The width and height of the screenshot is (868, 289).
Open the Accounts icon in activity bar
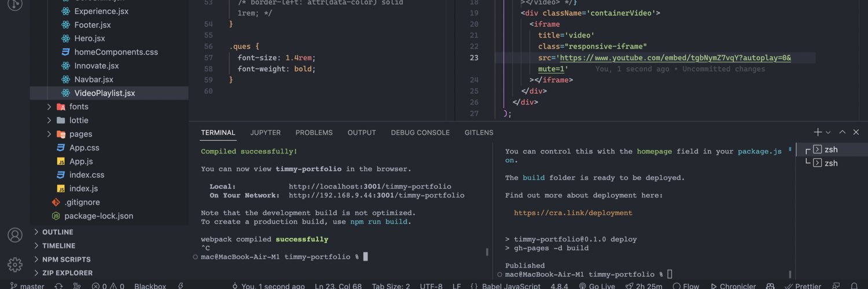[x=15, y=235]
